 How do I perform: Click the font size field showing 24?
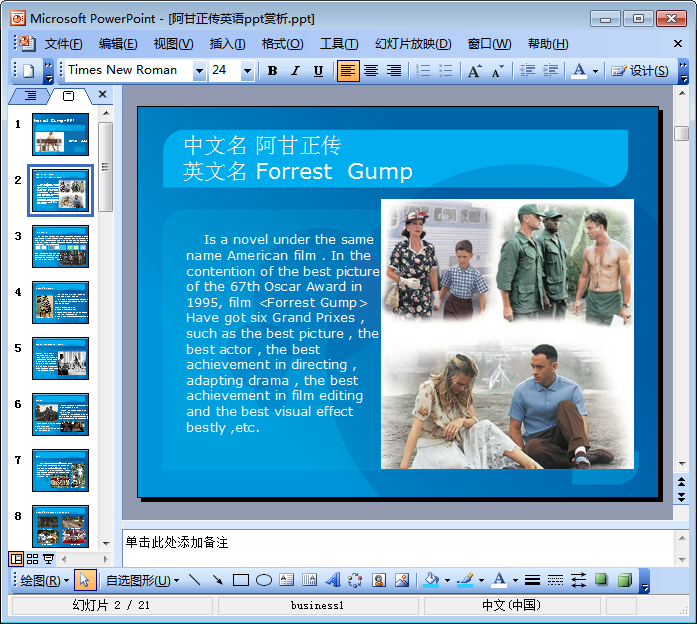coord(225,70)
